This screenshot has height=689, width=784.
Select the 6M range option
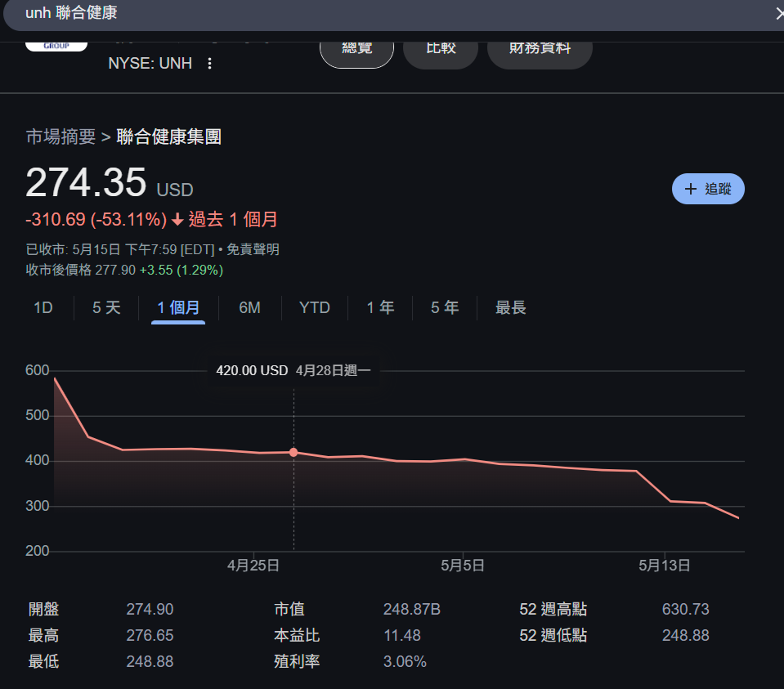tap(249, 308)
